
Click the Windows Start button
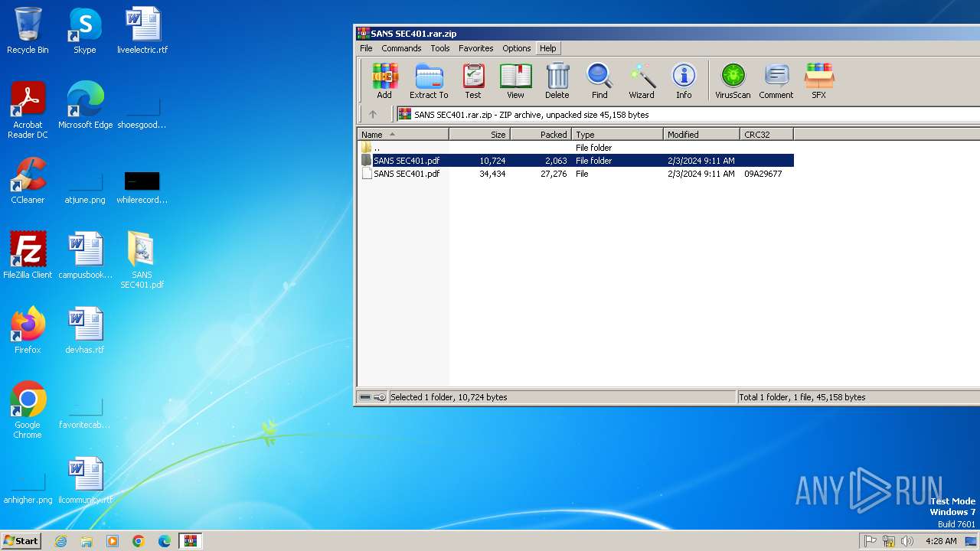(21, 541)
